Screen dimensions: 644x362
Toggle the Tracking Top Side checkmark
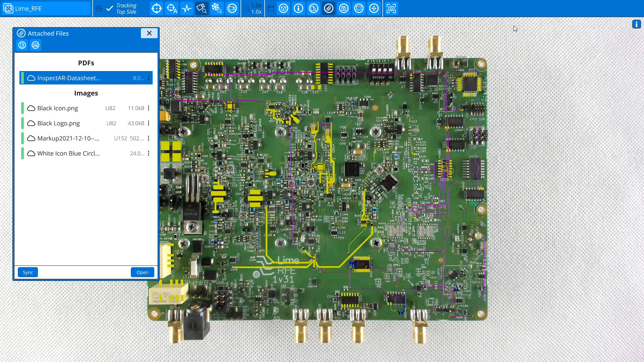[110, 8]
